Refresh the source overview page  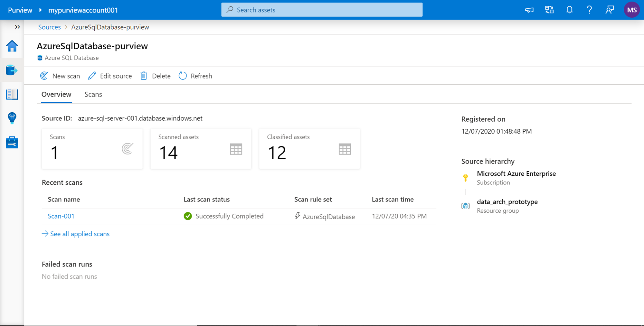coord(195,76)
